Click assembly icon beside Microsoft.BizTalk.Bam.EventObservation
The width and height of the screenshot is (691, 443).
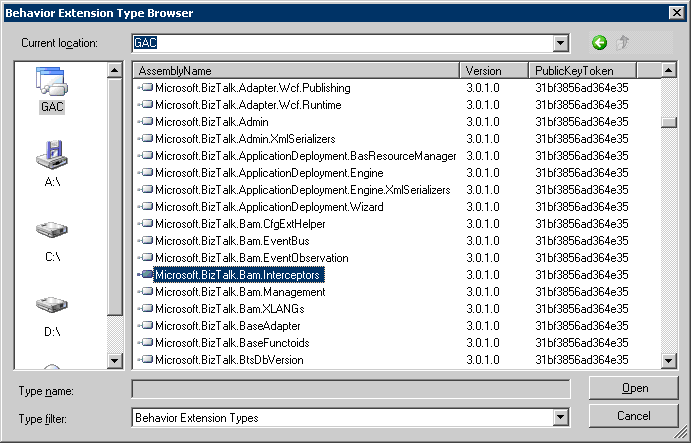tap(145, 258)
